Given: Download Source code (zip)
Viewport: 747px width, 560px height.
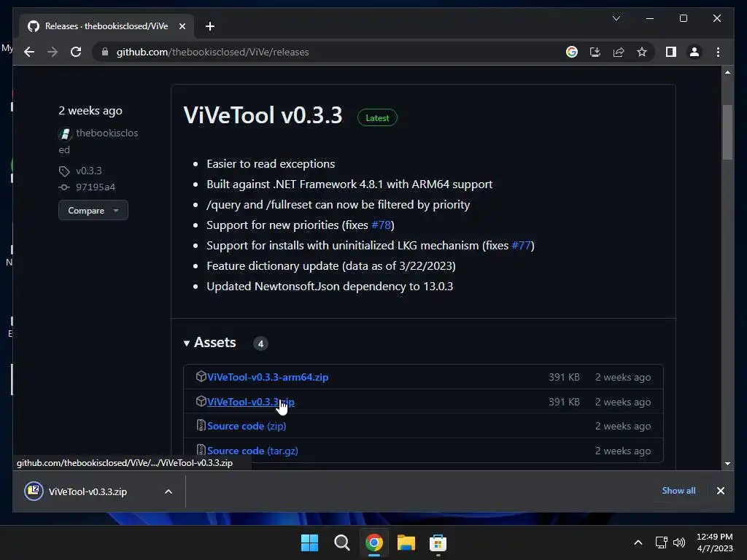Looking at the screenshot, I should point(247,426).
